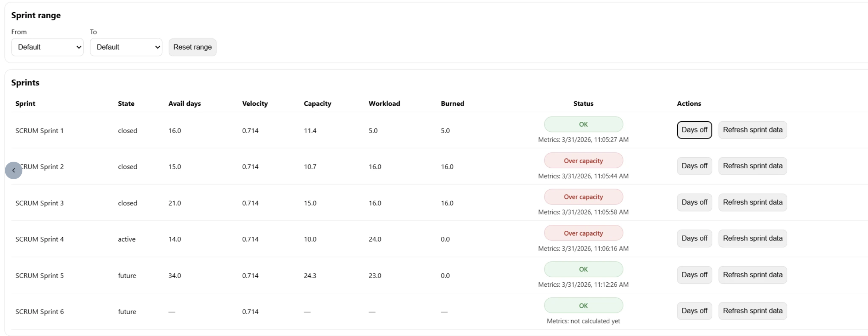Image resolution: width=868 pixels, height=336 pixels.
Task: Click the circular back chevron icon
Action: click(x=13, y=170)
